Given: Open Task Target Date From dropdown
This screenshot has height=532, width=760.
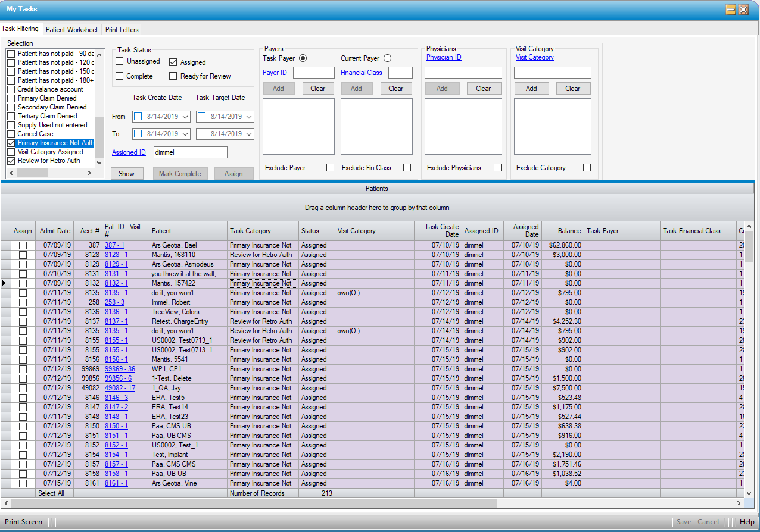Looking at the screenshot, I should pyautogui.click(x=248, y=117).
